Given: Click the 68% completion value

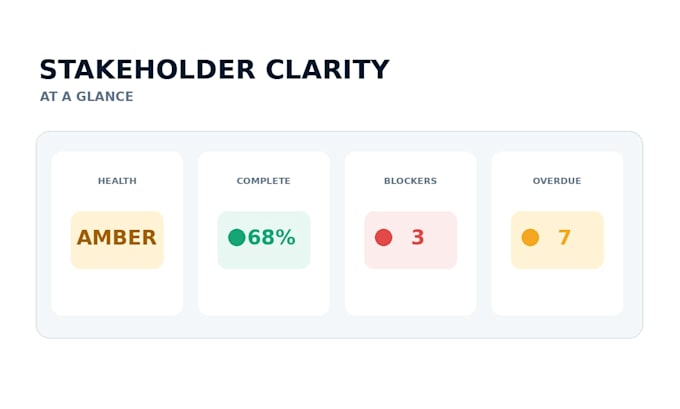Looking at the screenshot, I should coord(271,238).
